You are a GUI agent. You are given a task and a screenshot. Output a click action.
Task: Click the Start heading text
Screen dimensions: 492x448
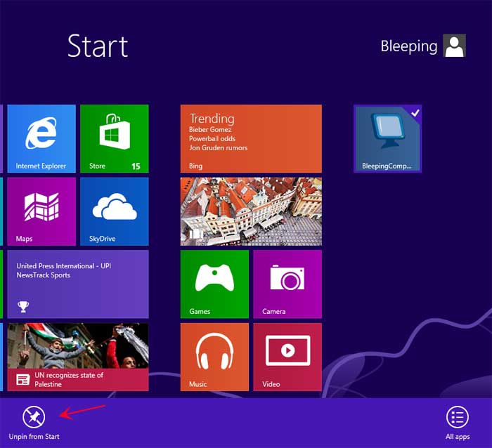click(98, 46)
